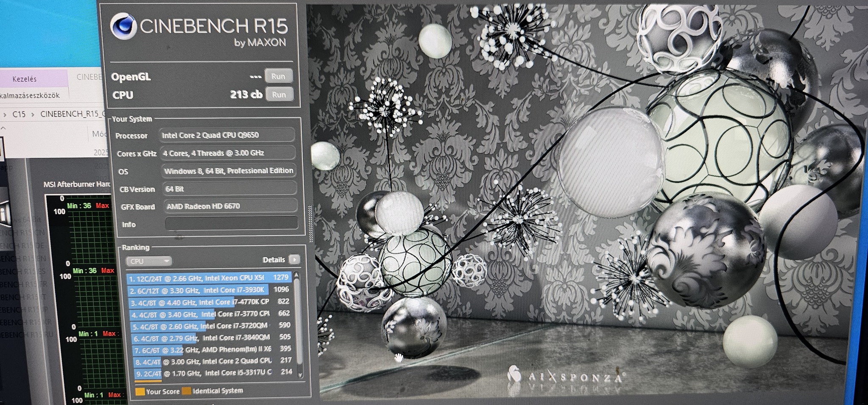Click the ranking list vertical scrollbar thumb

pyautogui.click(x=298, y=321)
